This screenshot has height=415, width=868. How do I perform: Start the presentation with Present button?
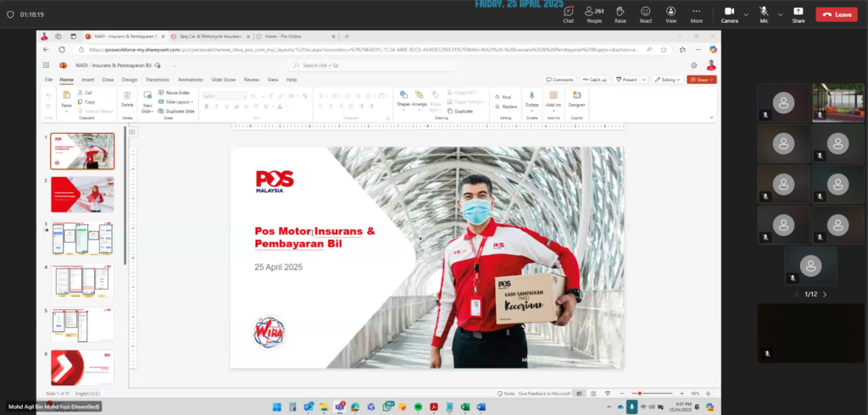click(x=626, y=80)
